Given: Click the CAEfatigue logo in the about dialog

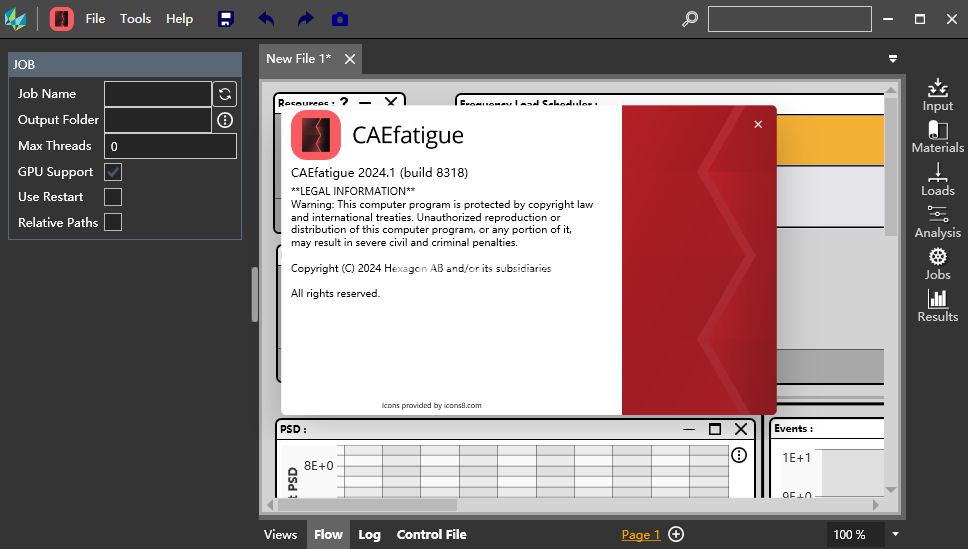Looking at the screenshot, I should click(316, 135).
